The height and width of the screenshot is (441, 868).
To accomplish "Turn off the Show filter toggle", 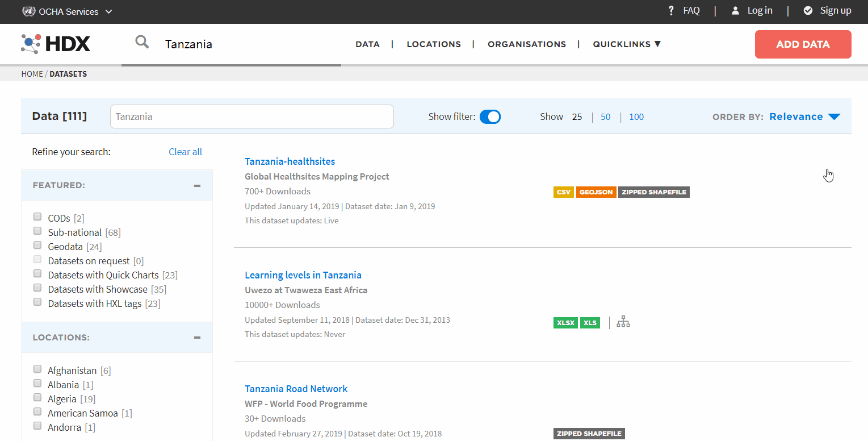I will (490, 117).
